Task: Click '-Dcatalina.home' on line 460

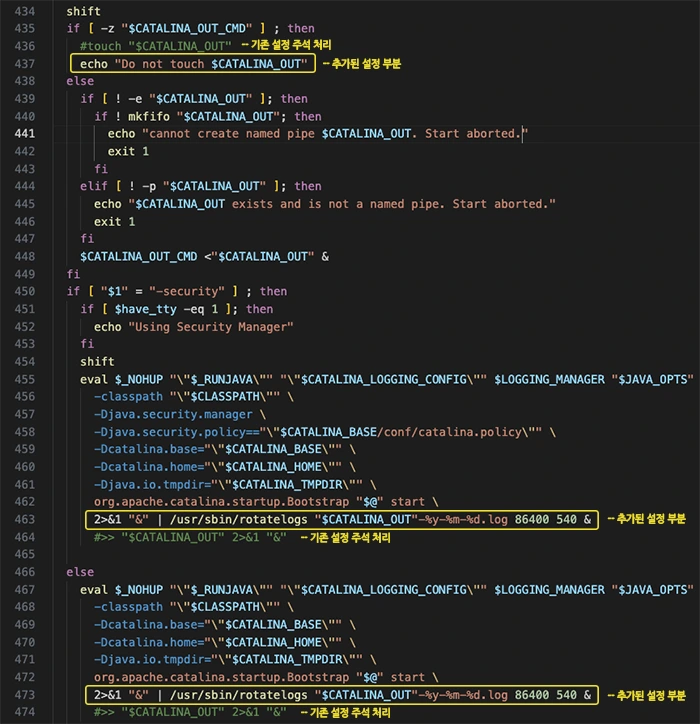Action: 145,467
